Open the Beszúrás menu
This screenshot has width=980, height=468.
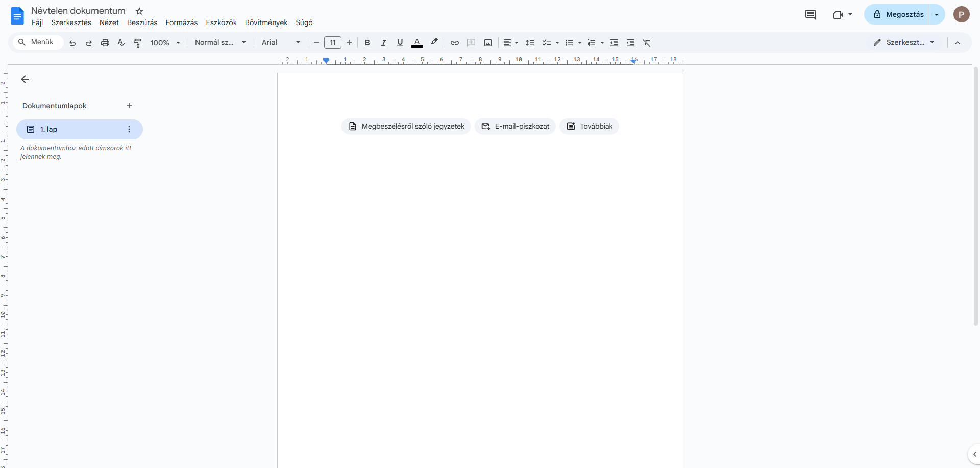point(142,22)
